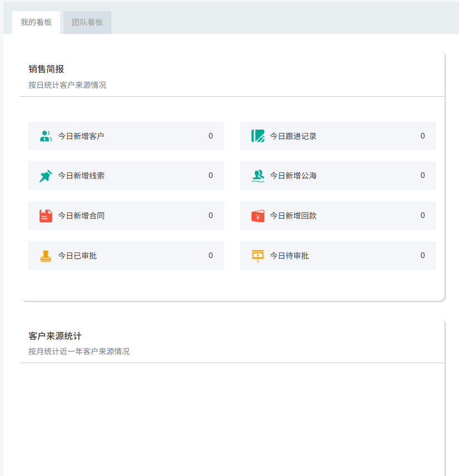Viewport: 459px width, 476px height.
Task: Switch to the 团队看板 tab
Action: pos(87,22)
